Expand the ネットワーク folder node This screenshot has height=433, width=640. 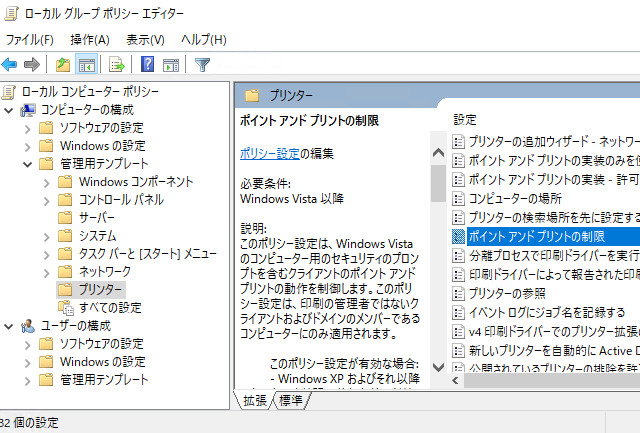tap(46, 272)
